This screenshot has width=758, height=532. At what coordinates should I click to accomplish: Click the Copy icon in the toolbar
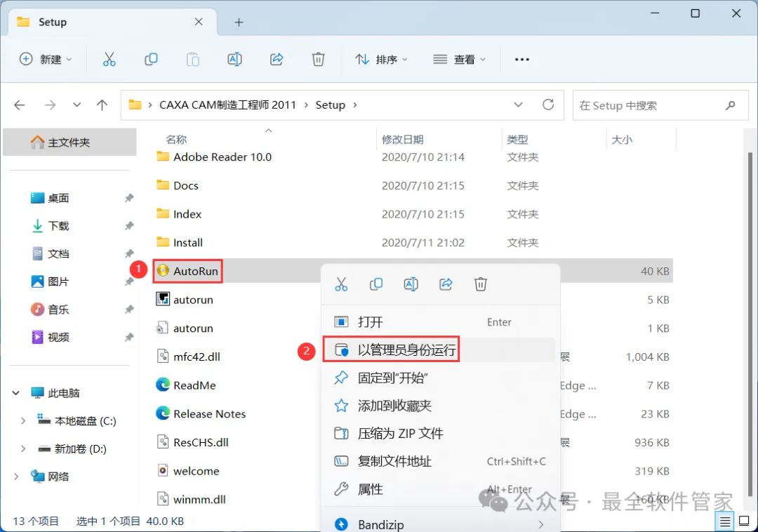tap(151, 60)
